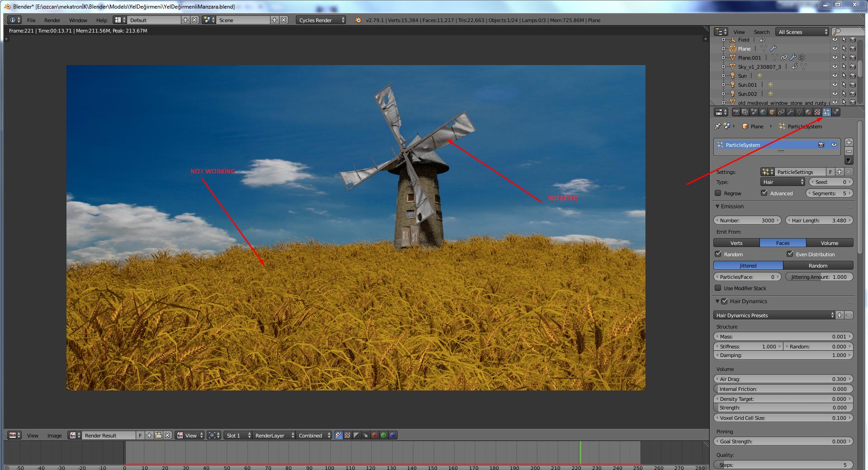The height and width of the screenshot is (470, 868).
Task: Open the Texture properties tab
Action: (817, 112)
